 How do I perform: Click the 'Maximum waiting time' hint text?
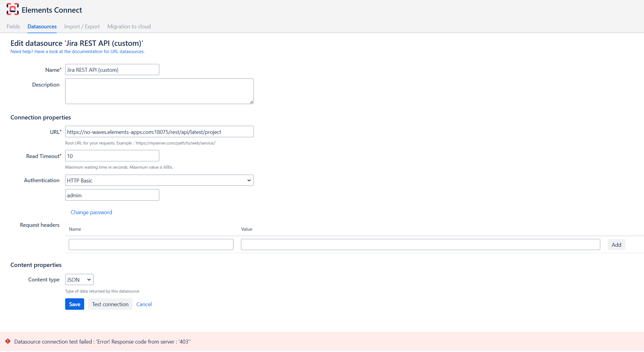119,167
